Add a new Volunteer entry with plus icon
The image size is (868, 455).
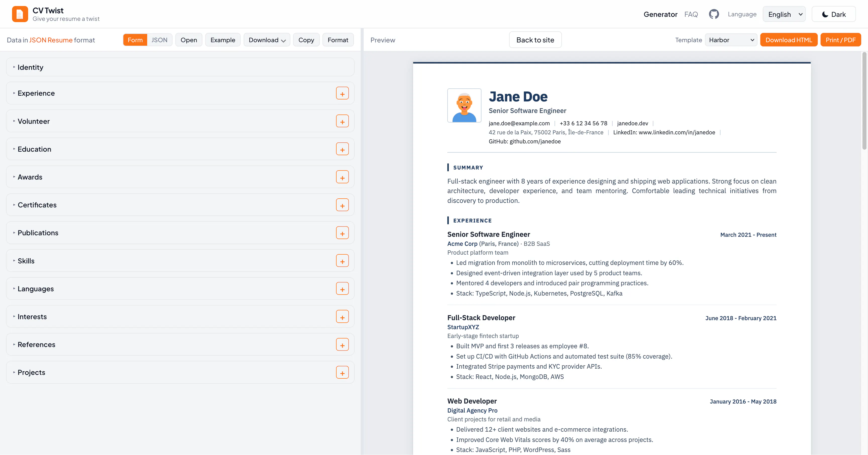tap(342, 121)
